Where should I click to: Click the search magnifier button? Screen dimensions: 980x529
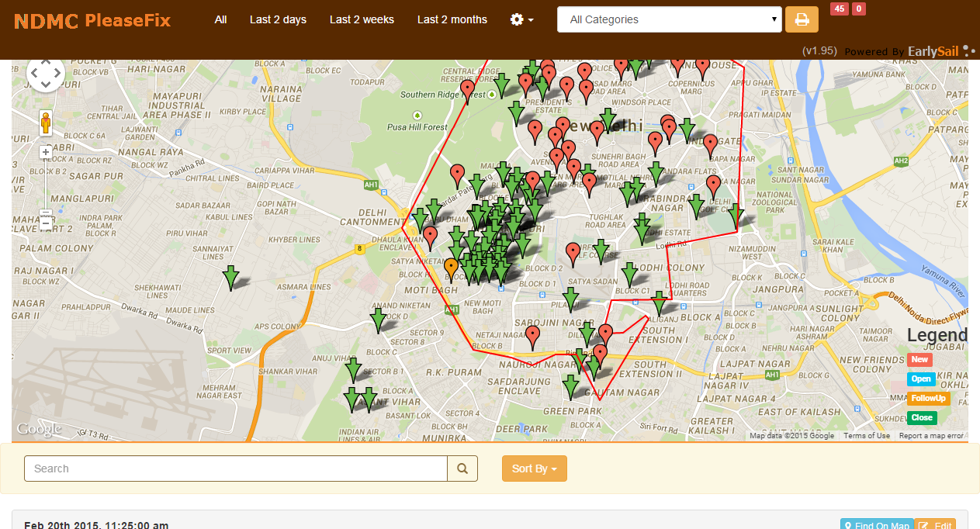[462, 468]
